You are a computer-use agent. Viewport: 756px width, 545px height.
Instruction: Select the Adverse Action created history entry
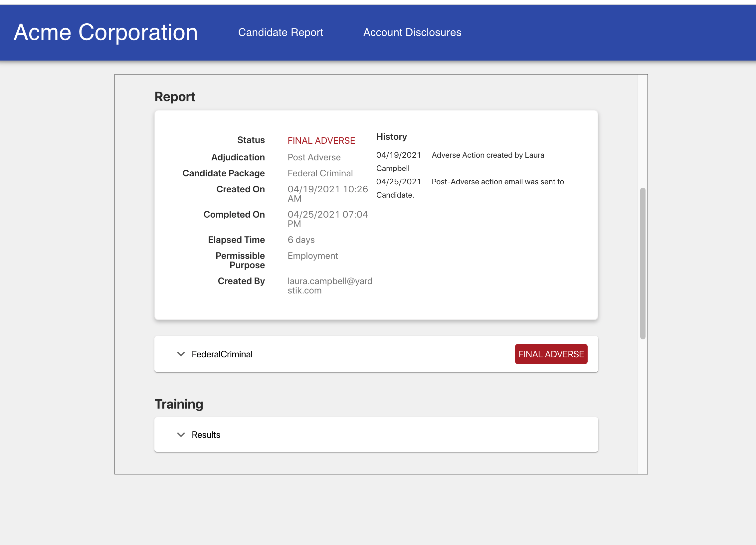coord(487,155)
